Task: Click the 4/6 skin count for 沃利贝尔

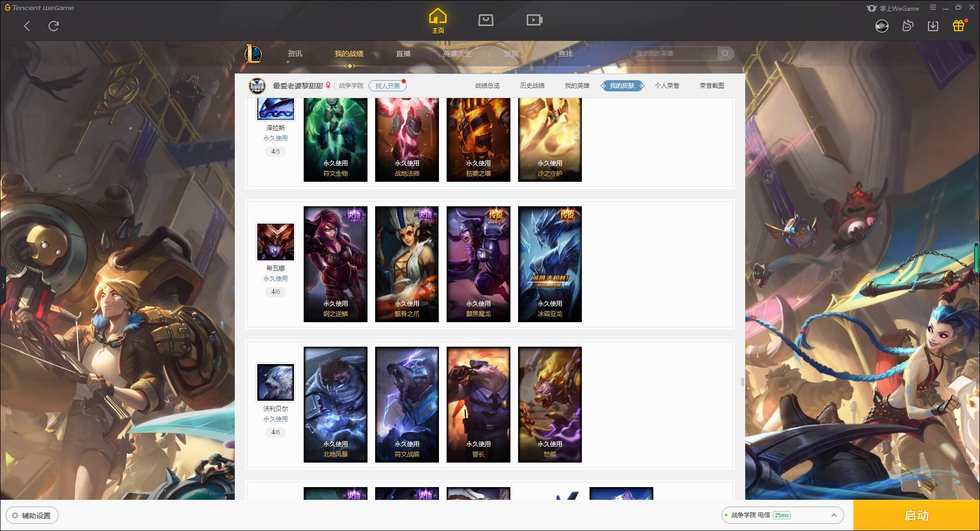Action: 276,432
